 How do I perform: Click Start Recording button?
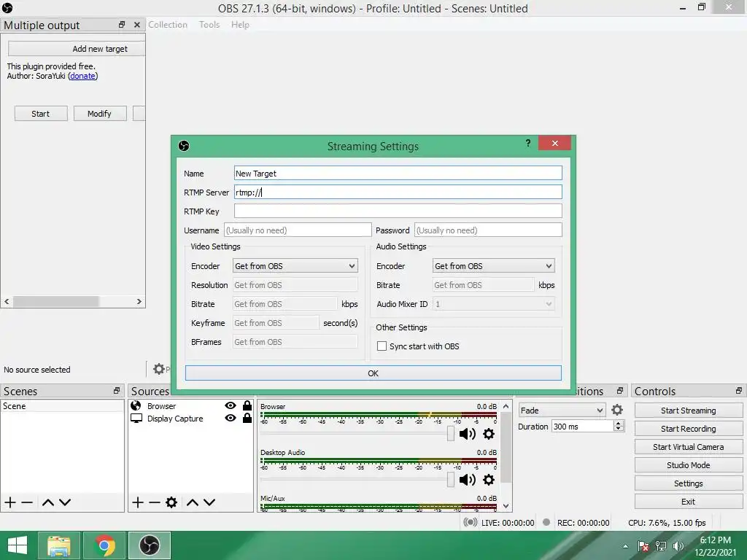pyautogui.click(x=689, y=429)
